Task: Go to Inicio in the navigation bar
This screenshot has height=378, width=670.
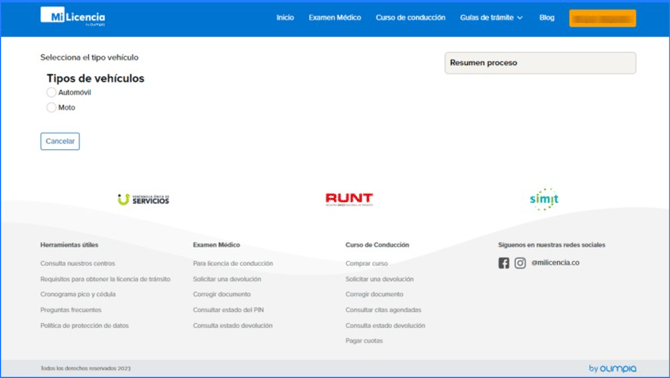Action: pyautogui.click(x=285, y=18)
